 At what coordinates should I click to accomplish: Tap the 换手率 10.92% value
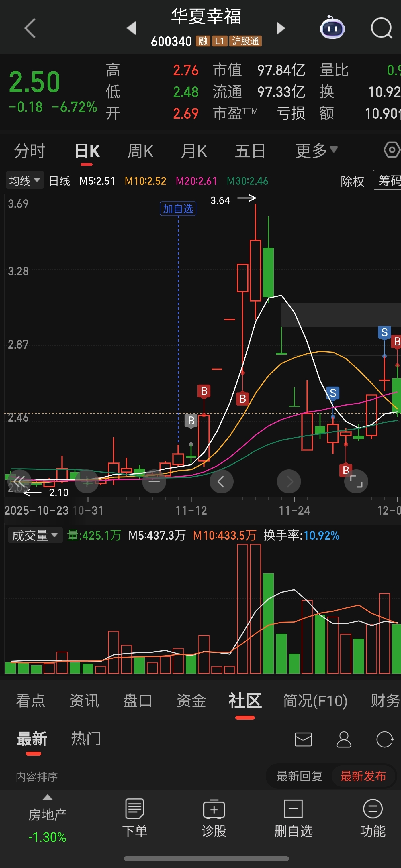click(x=321, y=536)
